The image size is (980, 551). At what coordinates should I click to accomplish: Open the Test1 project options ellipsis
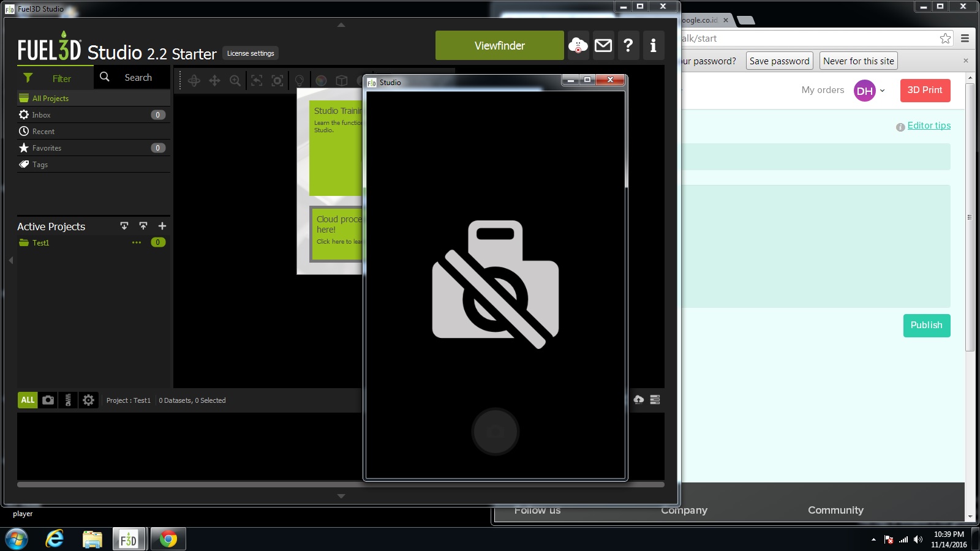[x=137, y=242]
